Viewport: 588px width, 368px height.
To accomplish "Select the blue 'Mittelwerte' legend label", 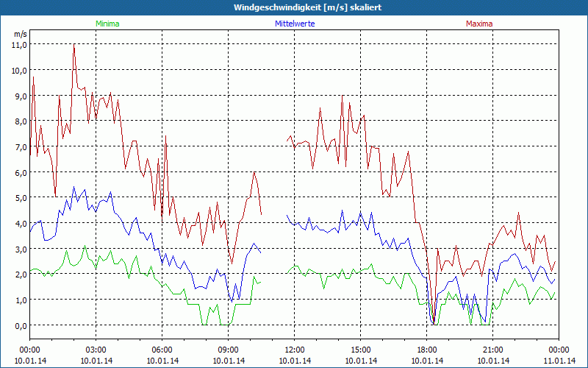I will 295,24.
